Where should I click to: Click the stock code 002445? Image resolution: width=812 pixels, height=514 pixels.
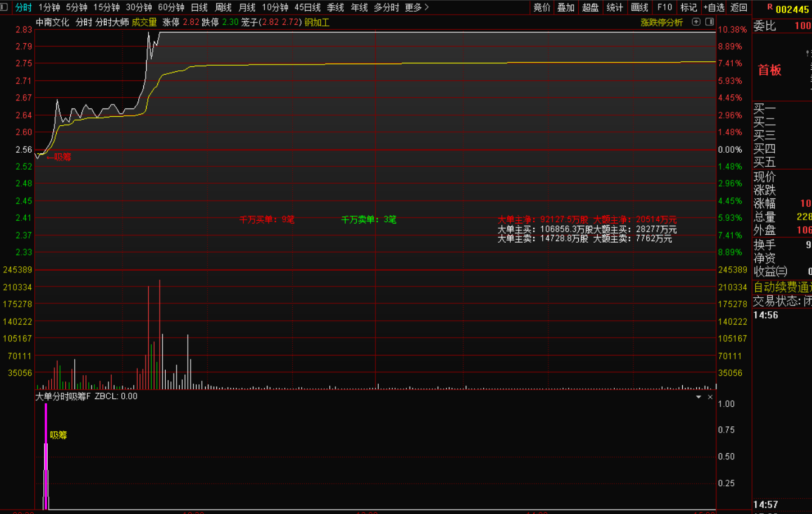coord(792,9)
